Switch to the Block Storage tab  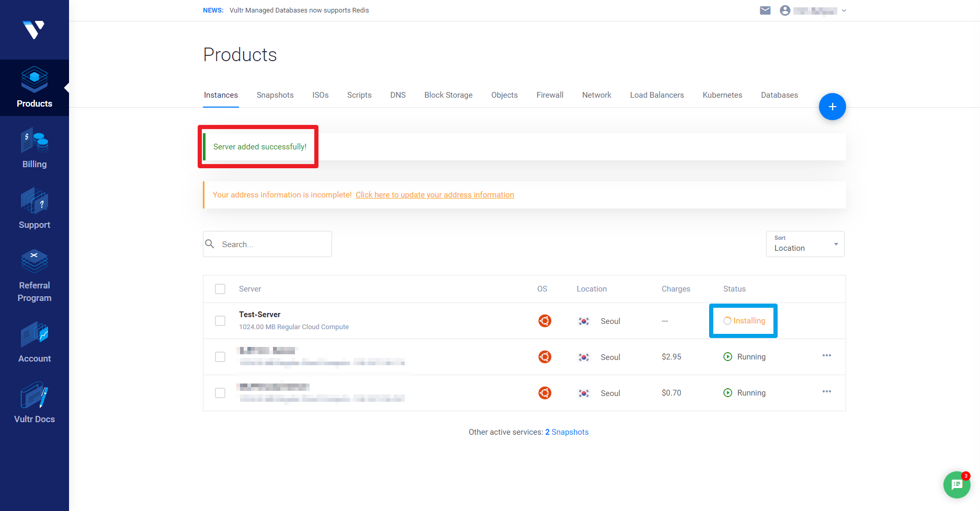[448, 95]
